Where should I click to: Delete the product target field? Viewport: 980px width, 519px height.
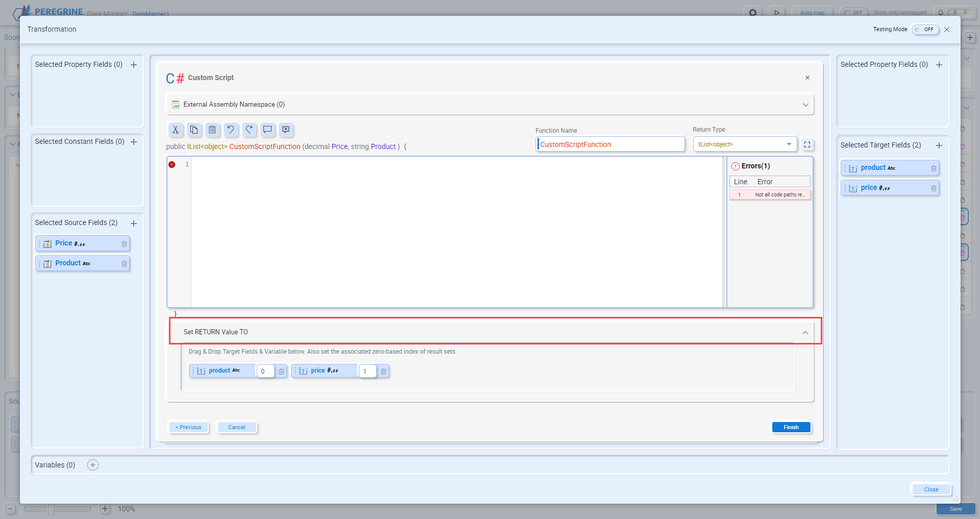[934, 168]
